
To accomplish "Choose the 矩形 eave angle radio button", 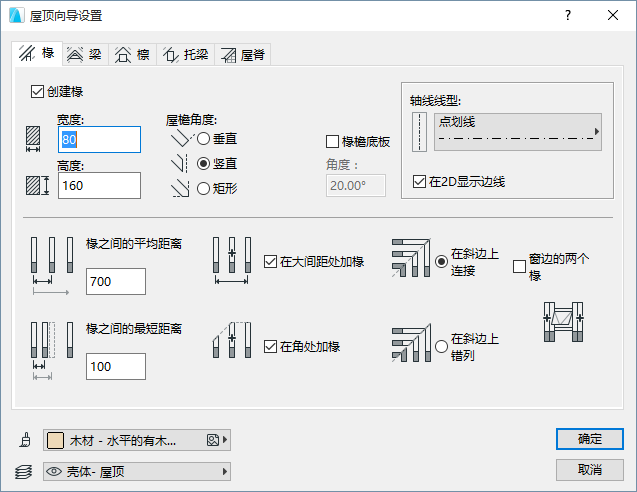I will (204, 187).
